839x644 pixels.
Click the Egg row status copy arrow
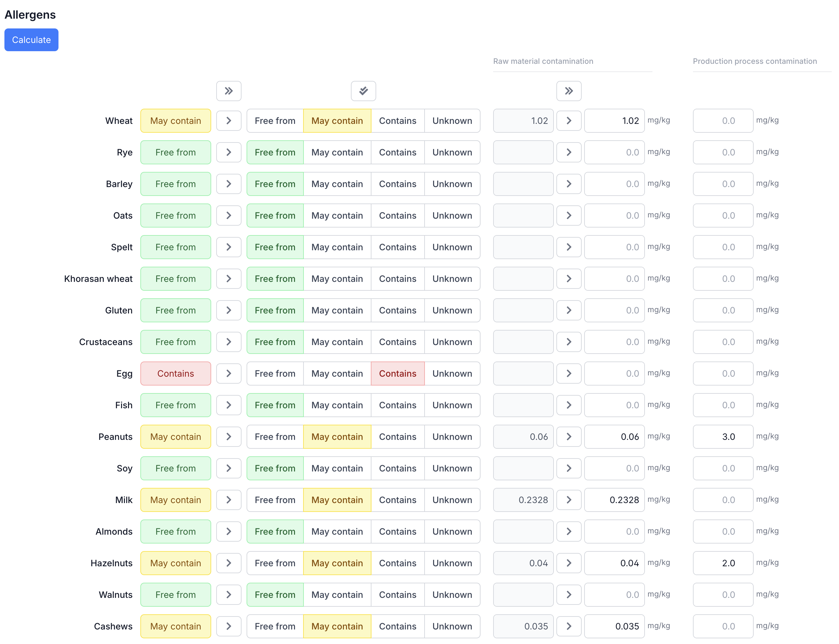point(229,374)
